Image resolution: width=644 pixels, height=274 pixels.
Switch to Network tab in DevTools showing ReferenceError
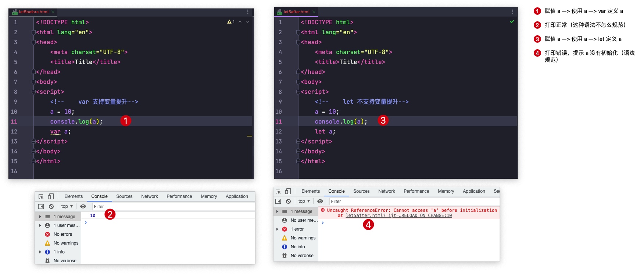(x=386, y=191)
